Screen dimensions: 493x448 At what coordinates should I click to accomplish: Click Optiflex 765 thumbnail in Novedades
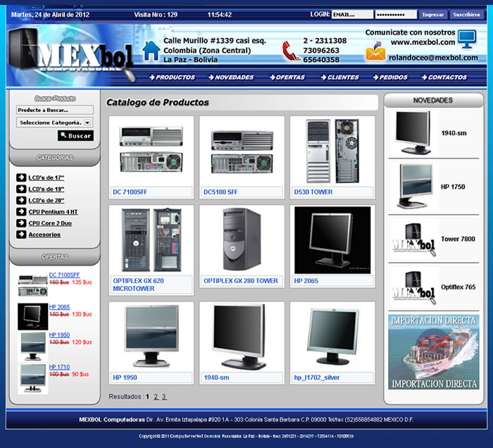tap(414, 287)
